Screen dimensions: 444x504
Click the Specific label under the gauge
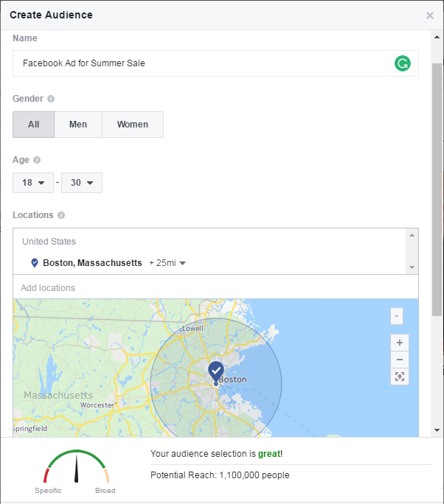click(x=48, y=491)
